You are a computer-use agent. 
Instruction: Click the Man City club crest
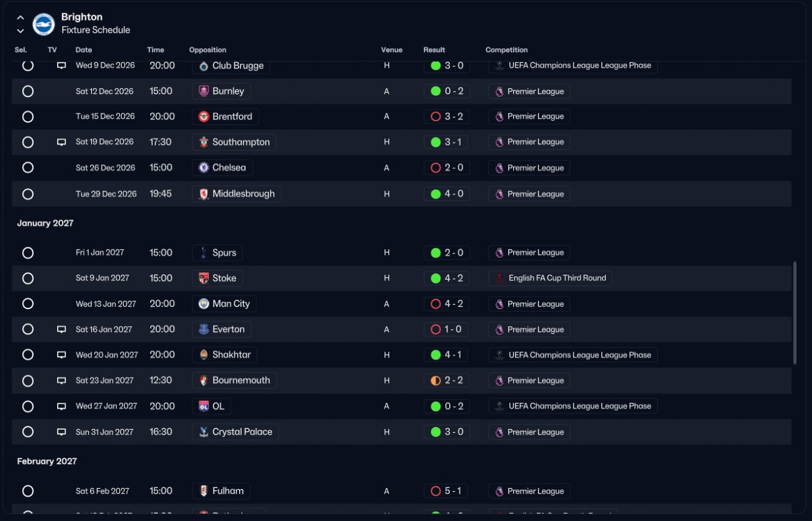(x=204, y=304)
